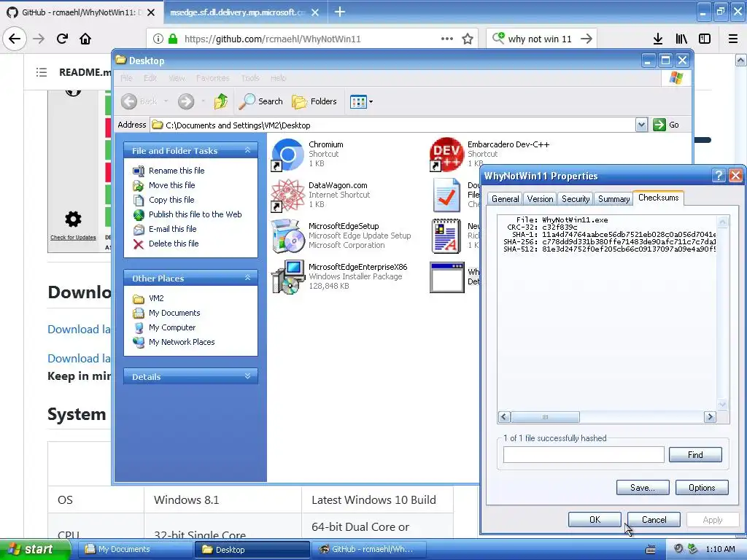Click the Save... button
The height and width of the screenshot is (560, 747).
(x=643, y=488)
